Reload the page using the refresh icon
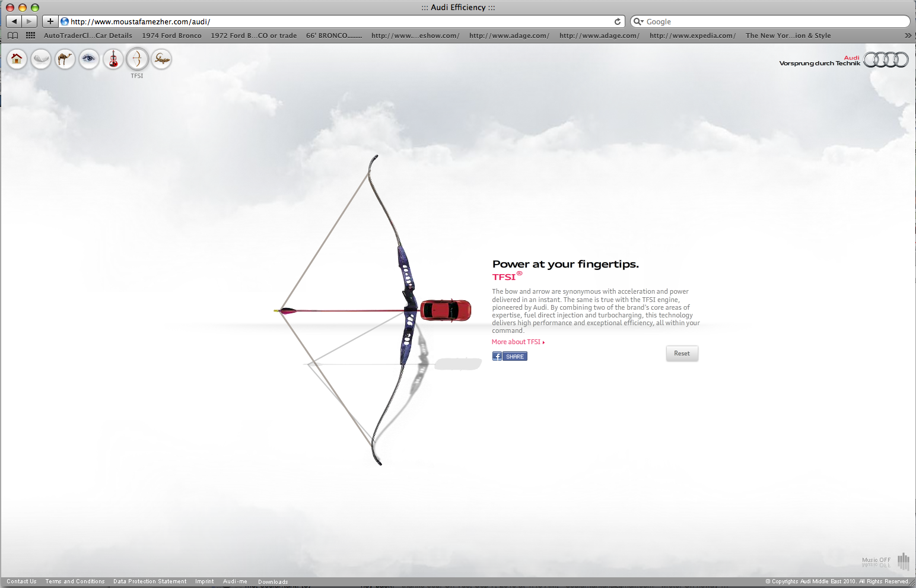The height and width of the screenshot is (588, 916). (x=618, y=21)
